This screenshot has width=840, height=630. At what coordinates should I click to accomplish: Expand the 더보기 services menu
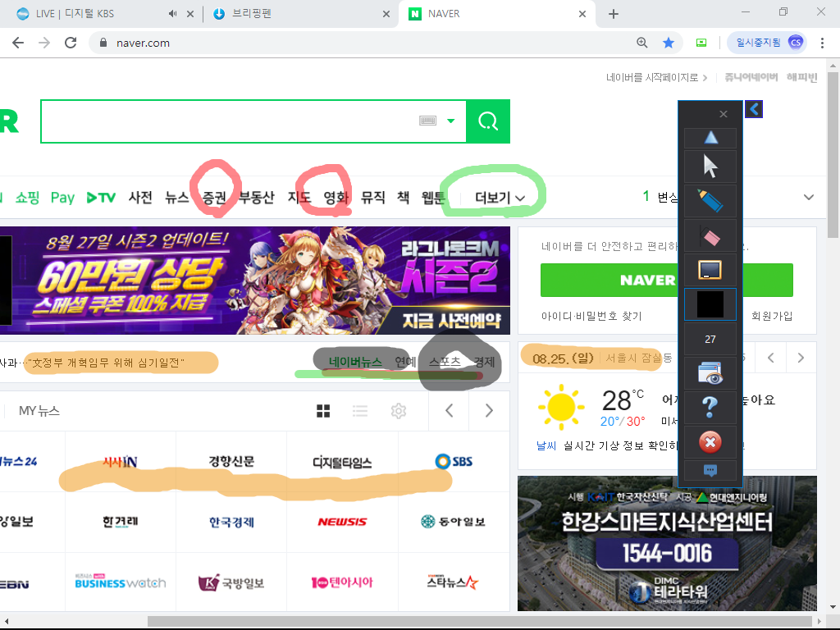click(500, 198)
